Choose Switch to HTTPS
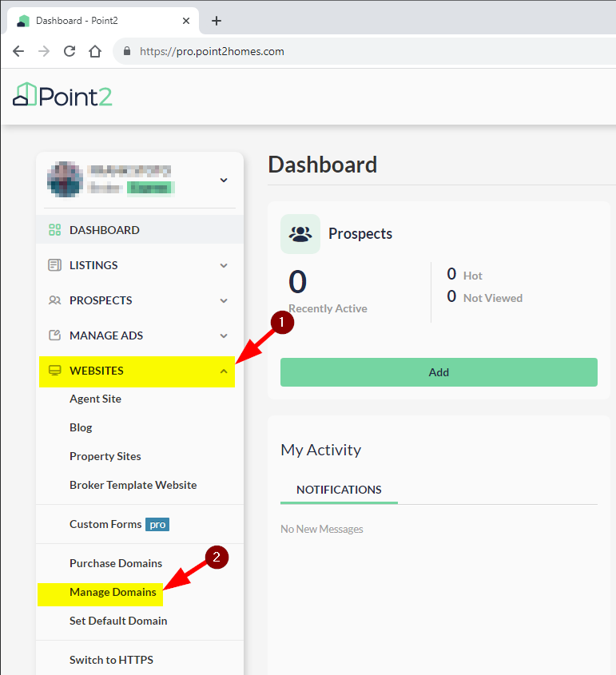616x675 pixels. (112, 660)
